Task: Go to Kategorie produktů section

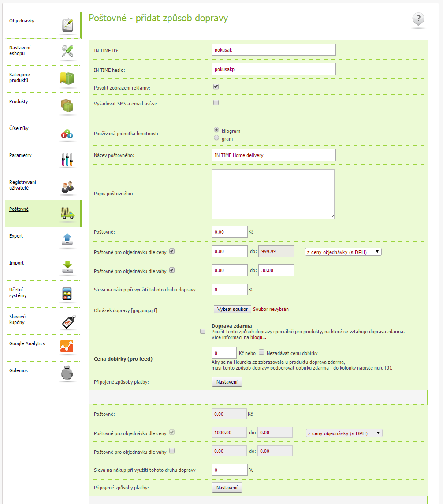Action: [x=19, y=78]
